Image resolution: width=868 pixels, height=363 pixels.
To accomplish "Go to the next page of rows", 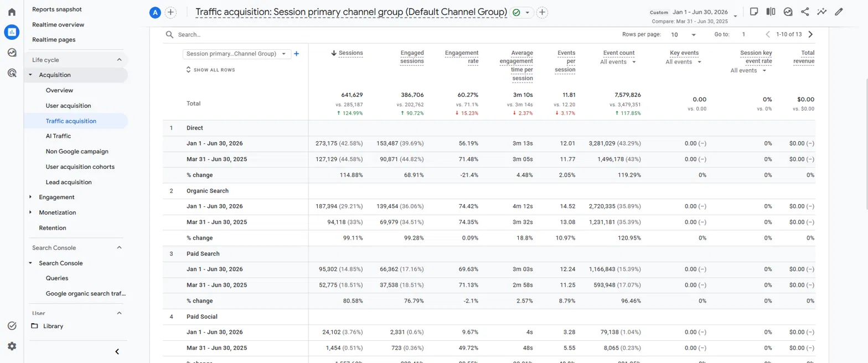I will [x=811, y=34].
